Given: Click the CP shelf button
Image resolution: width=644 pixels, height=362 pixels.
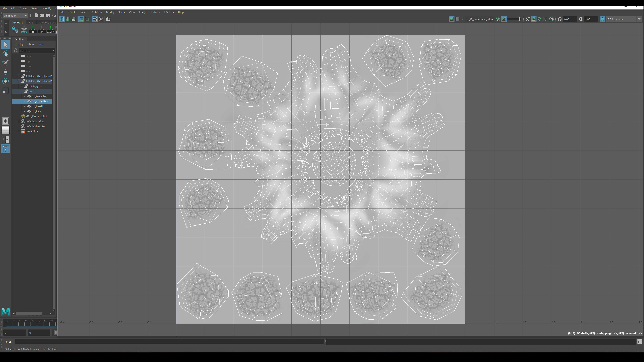Looking at the screenshot, I should click(42, 30).
